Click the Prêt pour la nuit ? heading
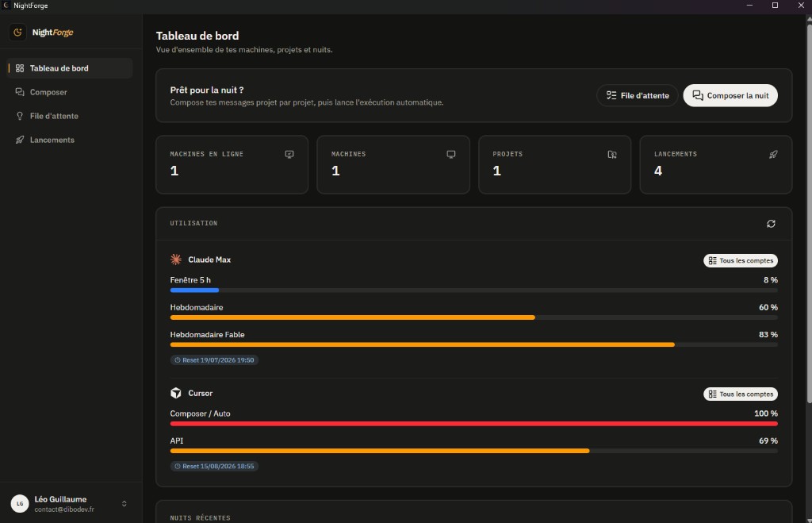 [x=207, y=90]
